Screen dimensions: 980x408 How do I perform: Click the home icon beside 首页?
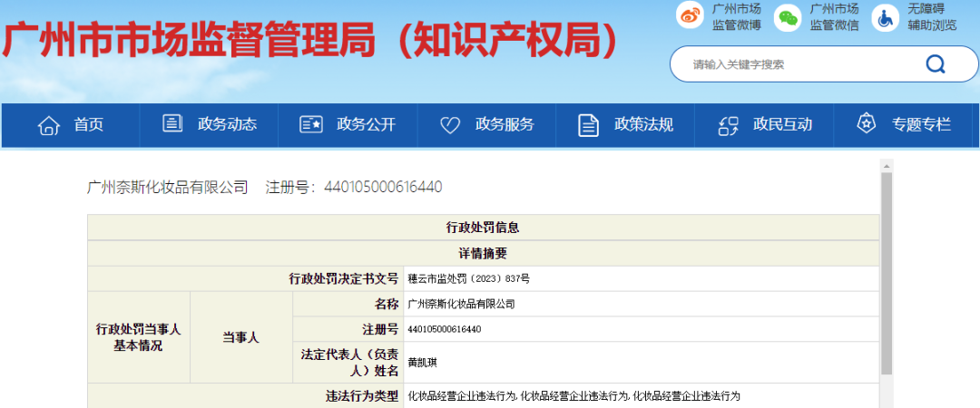coord(49,125)
